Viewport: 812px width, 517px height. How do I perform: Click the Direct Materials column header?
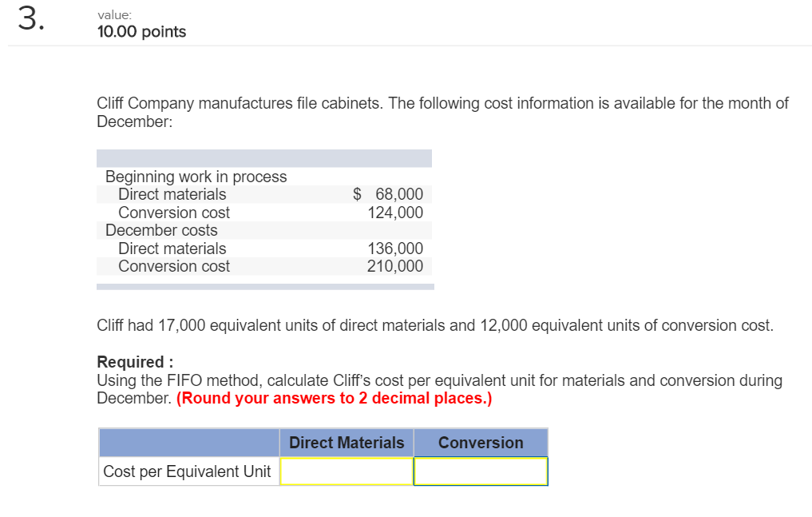pyautogui.click(x=347, y=442)
